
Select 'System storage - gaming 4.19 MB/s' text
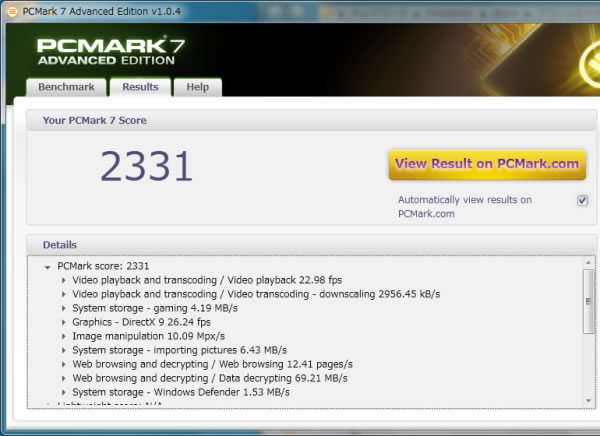[155, 308]
